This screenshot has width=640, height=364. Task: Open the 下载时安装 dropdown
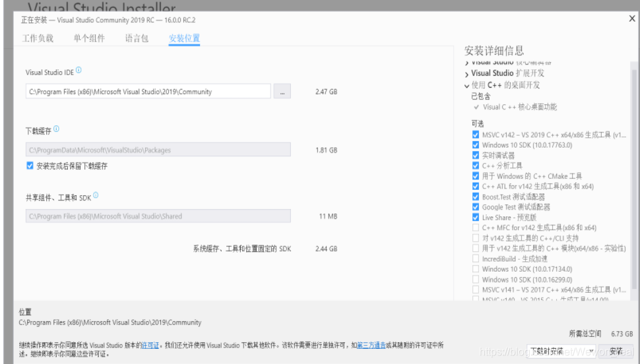[561, 351]
